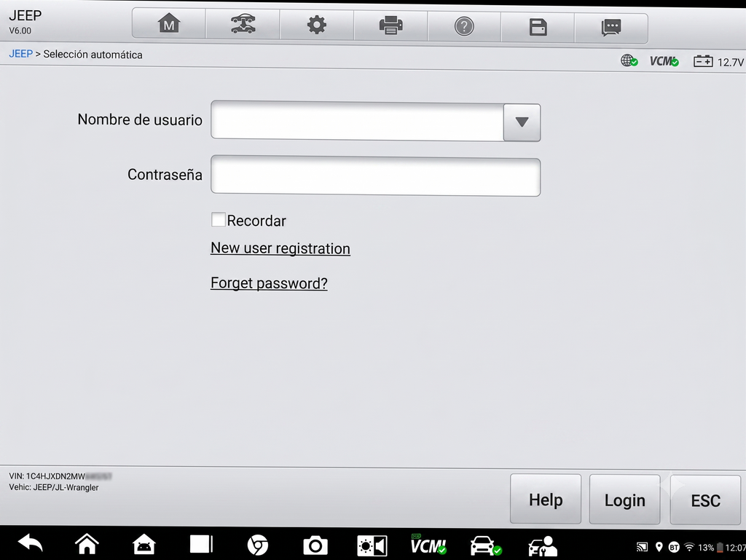
Task: Launch Chrome browser from navigation bar
Action: point(258,545)
